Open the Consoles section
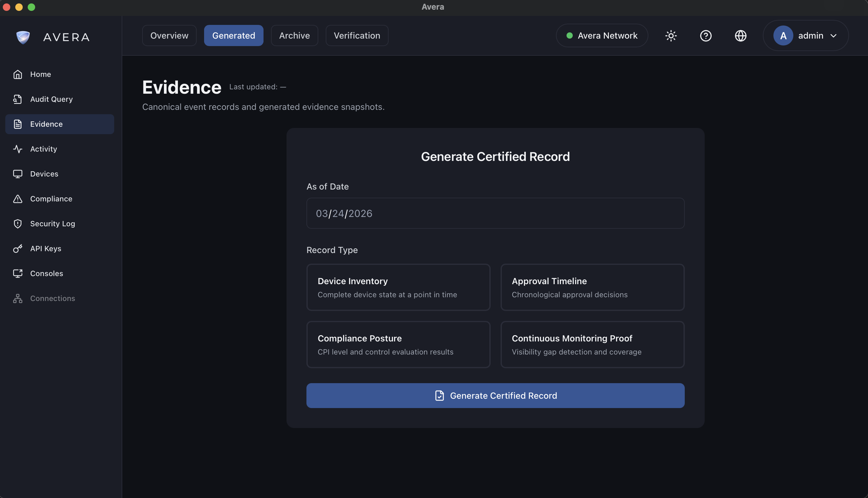 point(46,273)
